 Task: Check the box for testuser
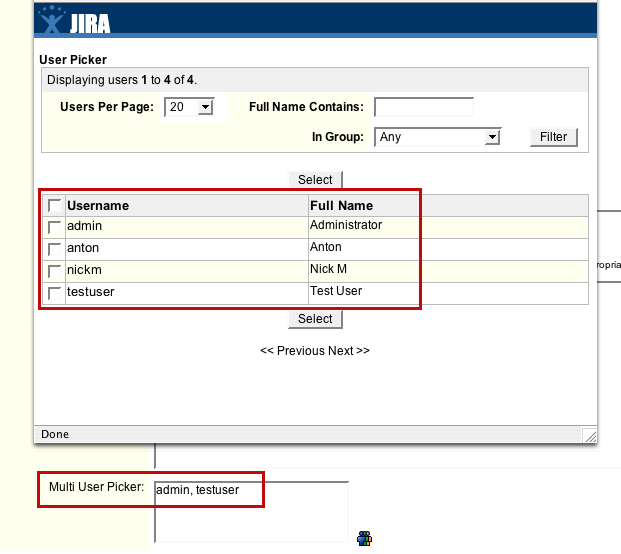point(54,293)
